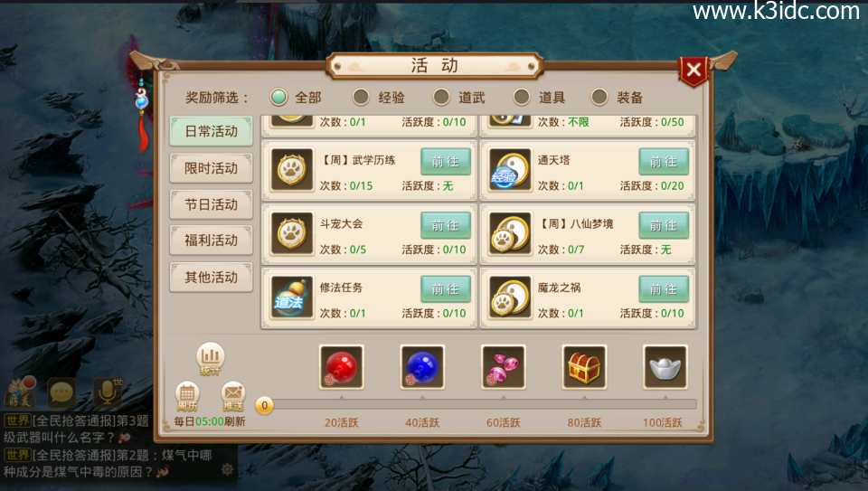The width and height of the screenshot is (868, 491).
Task: Claim the silver ingot 100活跃 reward
Action: click(x=665, y=367)
